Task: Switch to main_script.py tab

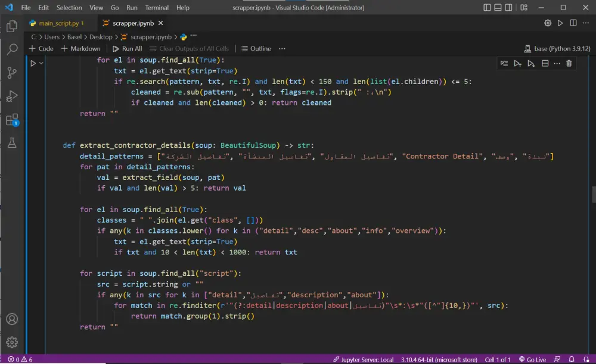Action: pos(60,23)
